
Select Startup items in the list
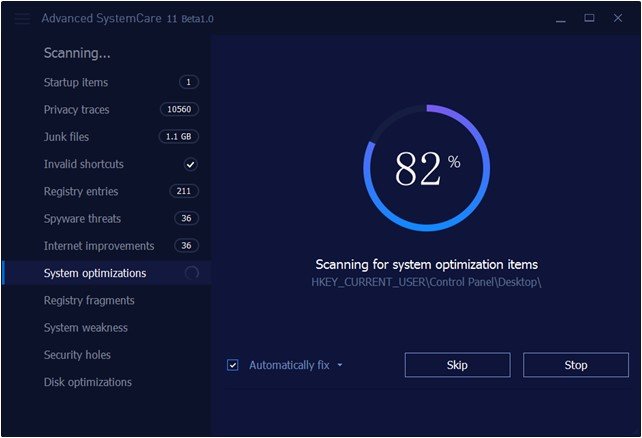106,82
